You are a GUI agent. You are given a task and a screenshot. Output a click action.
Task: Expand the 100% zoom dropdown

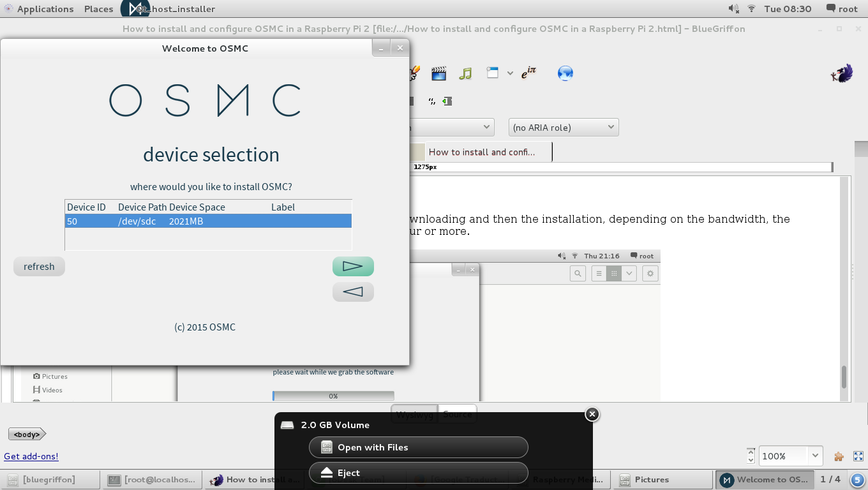[815, 456]
